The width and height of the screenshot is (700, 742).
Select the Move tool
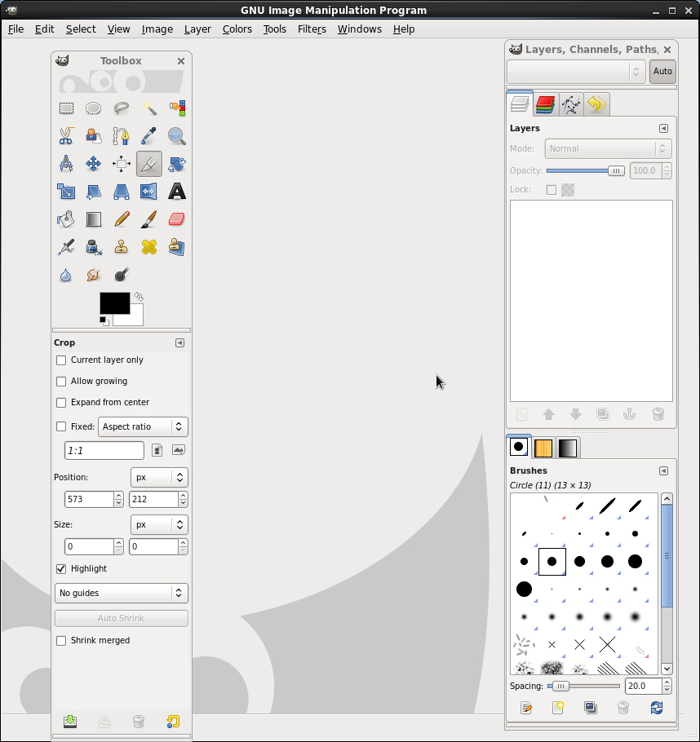(93, 164)
